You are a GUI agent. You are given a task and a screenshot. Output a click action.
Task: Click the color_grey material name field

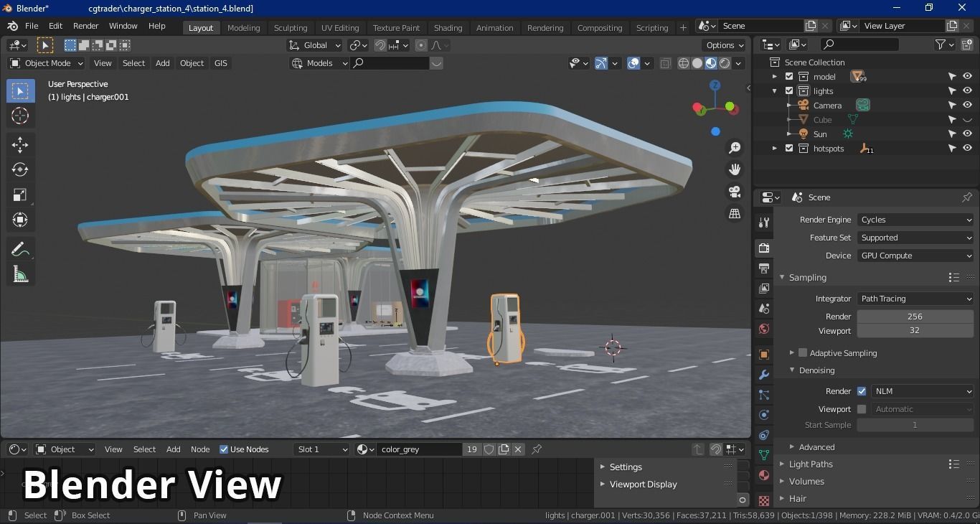420,449
